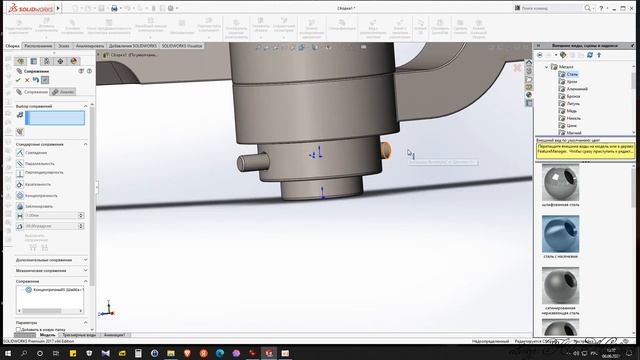Open the DimXpertManager crosshair tab icon
640x360 pixels.
pos(60,61)
